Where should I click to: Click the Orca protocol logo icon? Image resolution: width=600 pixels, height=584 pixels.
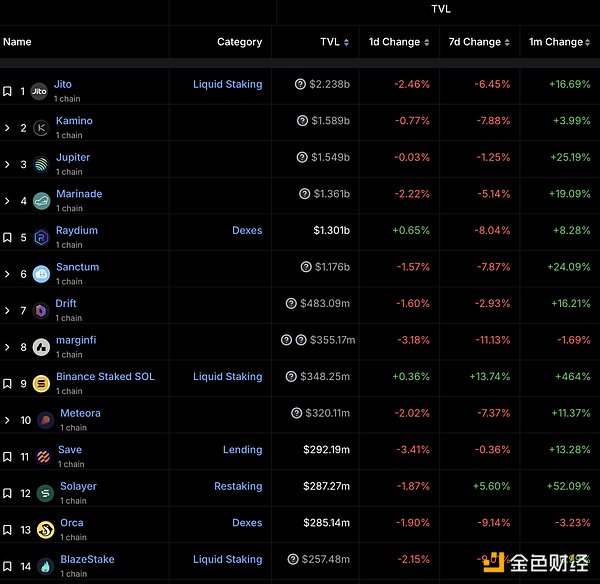44,530
